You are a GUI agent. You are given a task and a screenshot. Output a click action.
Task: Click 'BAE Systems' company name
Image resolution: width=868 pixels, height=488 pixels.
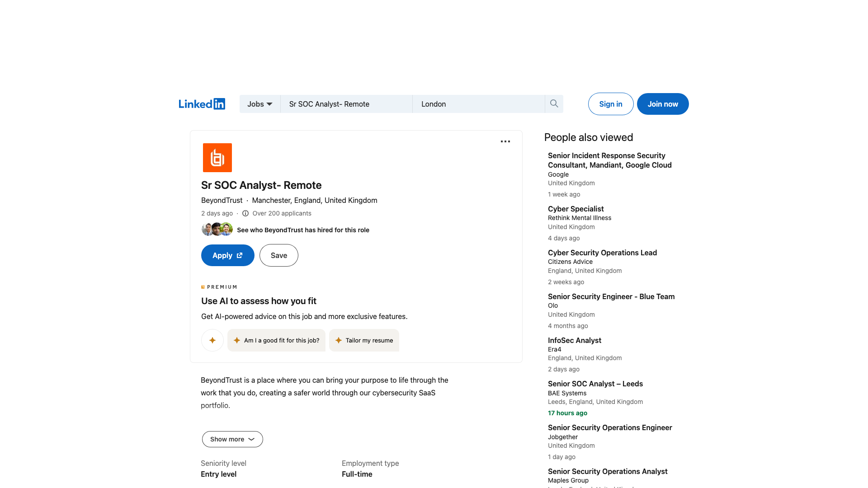tap(567, 393)
